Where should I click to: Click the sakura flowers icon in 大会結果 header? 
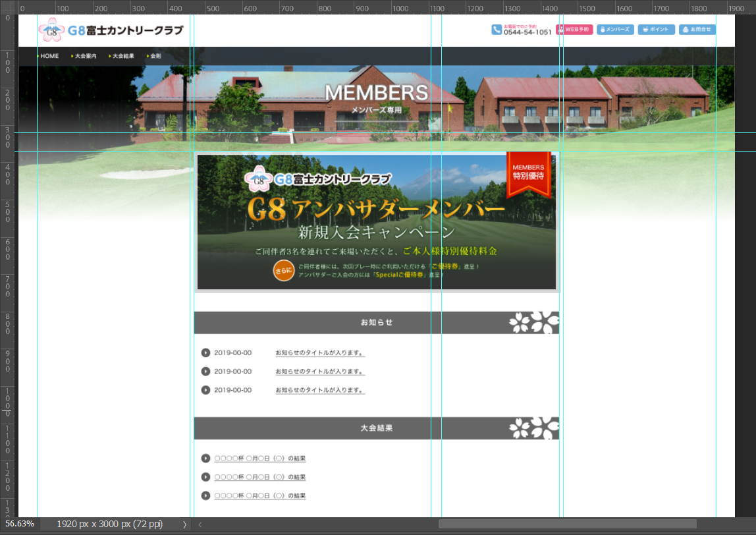(x=534, y=428)
